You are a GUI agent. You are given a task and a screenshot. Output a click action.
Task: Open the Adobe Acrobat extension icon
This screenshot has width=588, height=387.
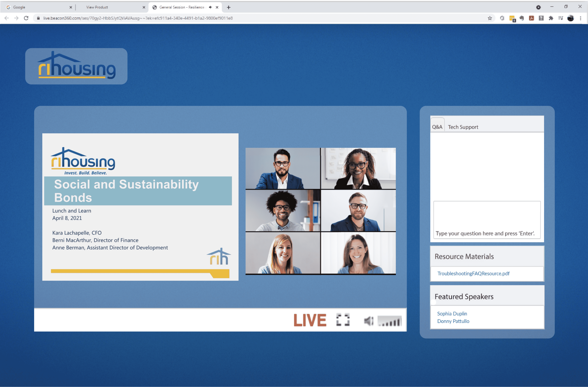click(x=531, y=18)
